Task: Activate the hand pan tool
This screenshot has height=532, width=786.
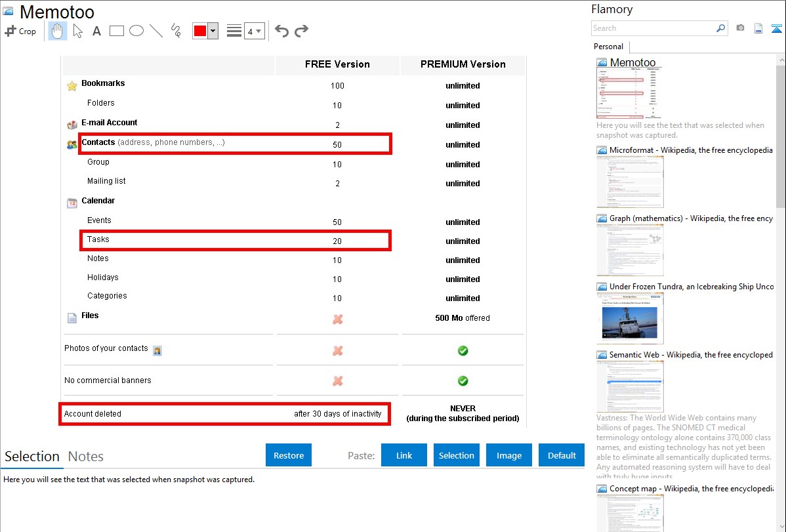Action: [57, 31]
